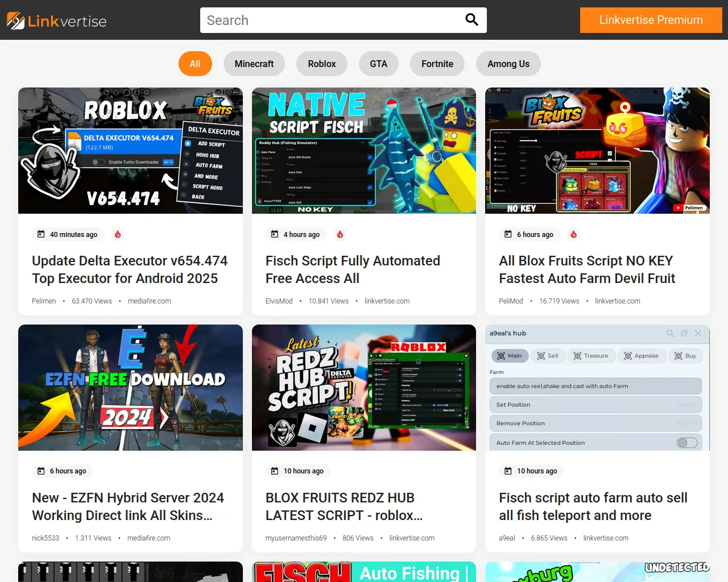The width and height of the screenshot is (728, 582).
Task: Click the 40 minutes ago timestamp
Action: [73, 234]
